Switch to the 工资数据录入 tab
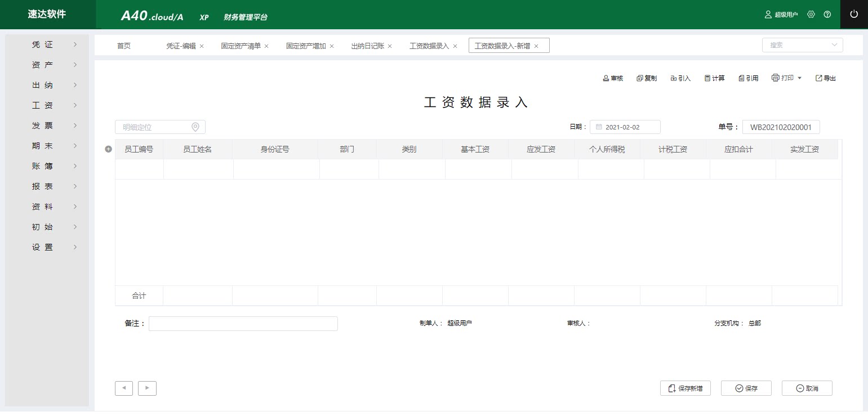 (x=429, y=46)
